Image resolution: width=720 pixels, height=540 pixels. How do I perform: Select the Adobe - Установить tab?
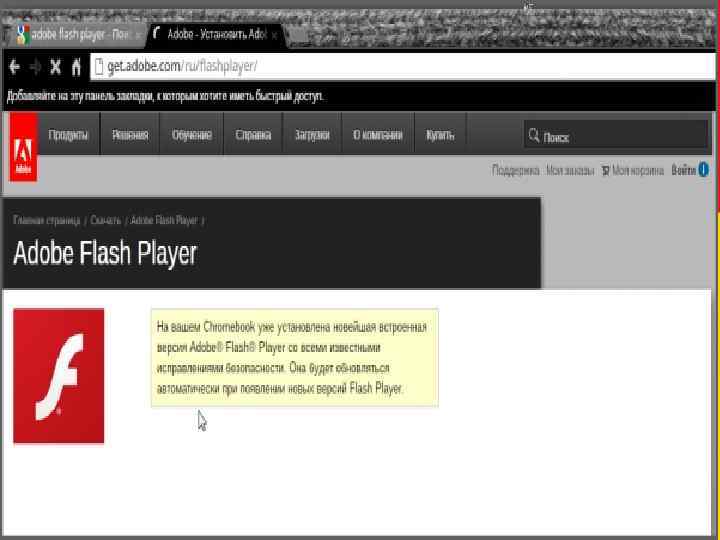click(x=216, y=35)
